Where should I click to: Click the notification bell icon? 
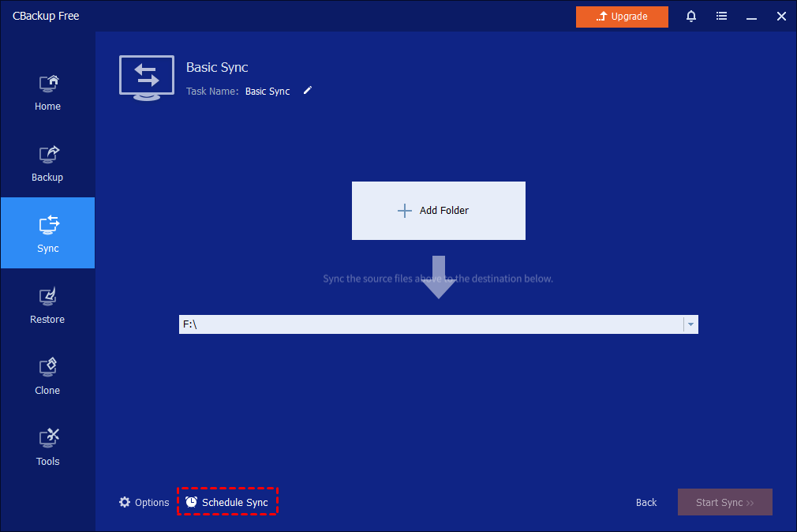[x=691, y=17]
